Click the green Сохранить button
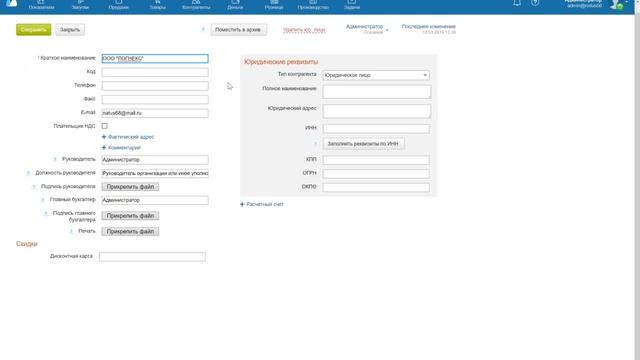Image resolution: width=640 pixels, height=360 pixels. coord(33,30)
